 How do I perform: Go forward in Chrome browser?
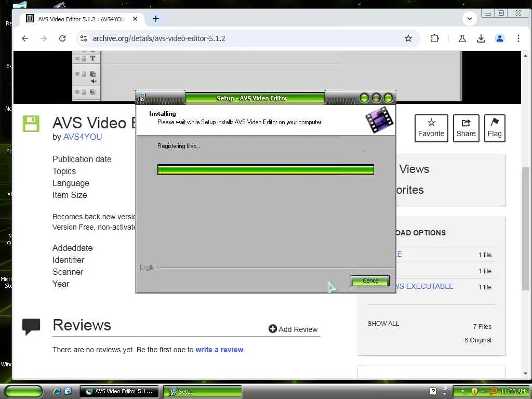pos(44,38)
